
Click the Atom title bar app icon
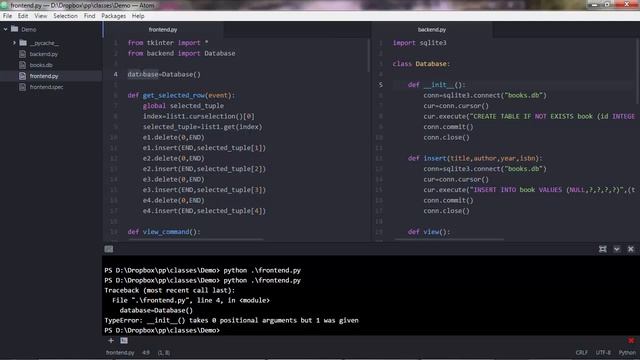coord(4,5)
